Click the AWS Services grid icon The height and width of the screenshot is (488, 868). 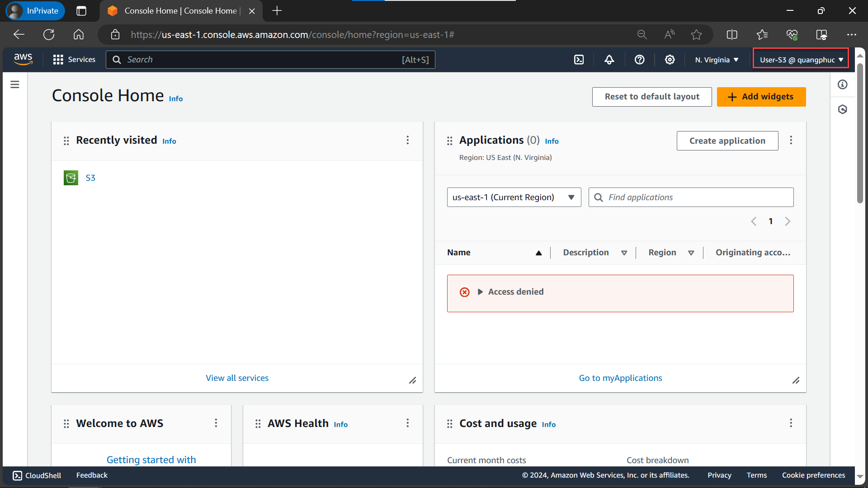pyautogui.click(x=58, y=59)
